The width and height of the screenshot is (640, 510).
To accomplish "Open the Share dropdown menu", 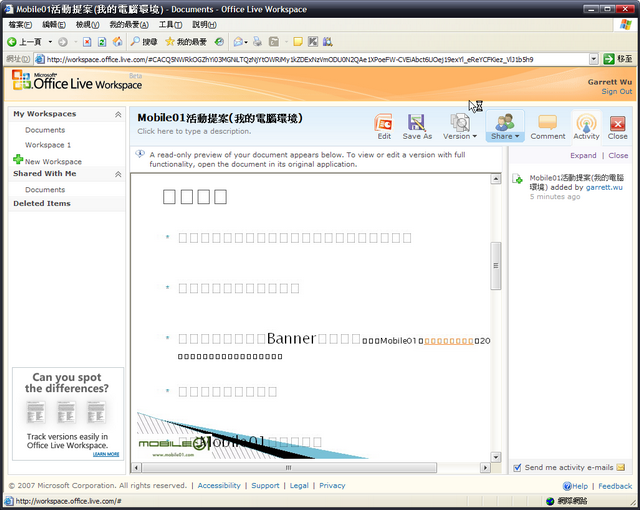I will click(505, 126).
